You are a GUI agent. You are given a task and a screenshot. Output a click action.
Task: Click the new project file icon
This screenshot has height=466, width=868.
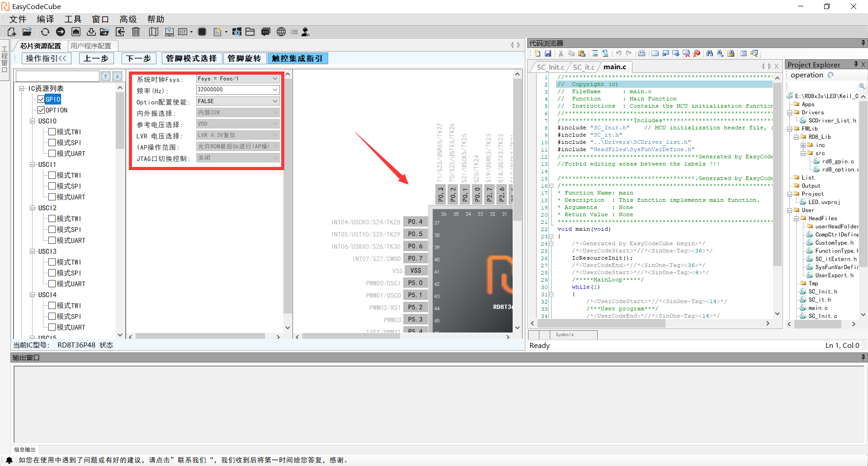[12, 32]
